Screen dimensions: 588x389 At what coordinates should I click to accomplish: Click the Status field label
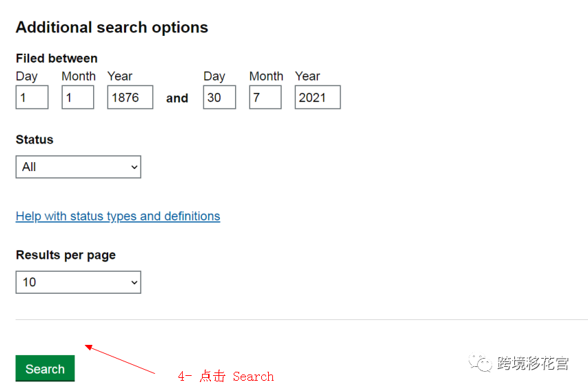(34, 139)
